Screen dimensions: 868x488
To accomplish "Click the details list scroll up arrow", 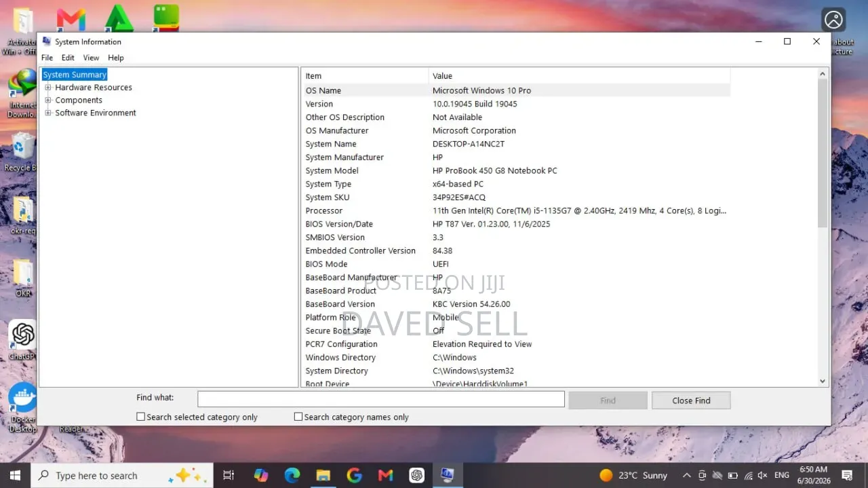I will 823,73.
